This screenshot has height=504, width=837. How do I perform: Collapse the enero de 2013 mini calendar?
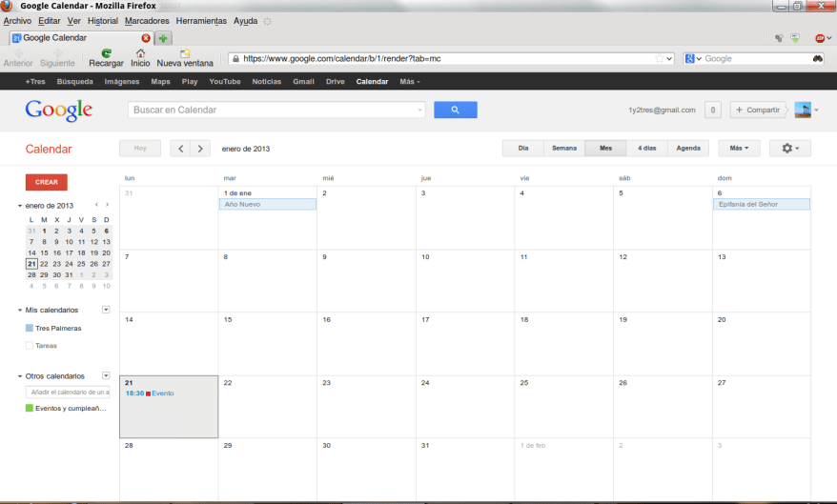point(20,206)
